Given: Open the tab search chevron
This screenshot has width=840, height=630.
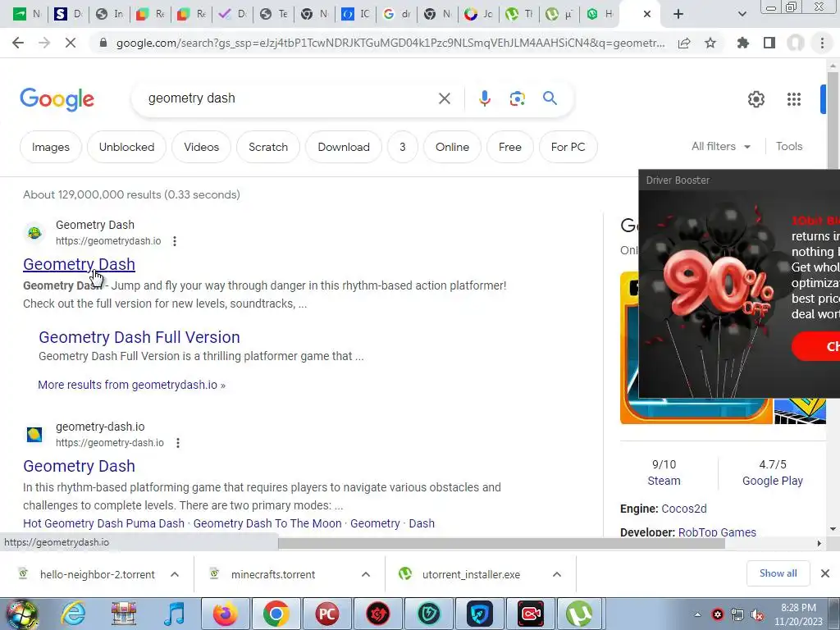Looking at the screenshot, I should coord(742,14).
